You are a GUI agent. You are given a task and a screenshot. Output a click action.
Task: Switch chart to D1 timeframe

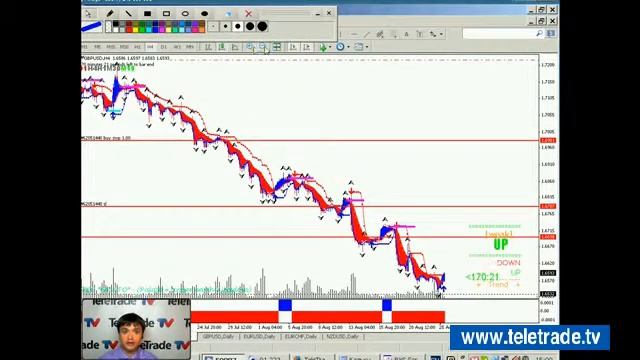[164, 47]
